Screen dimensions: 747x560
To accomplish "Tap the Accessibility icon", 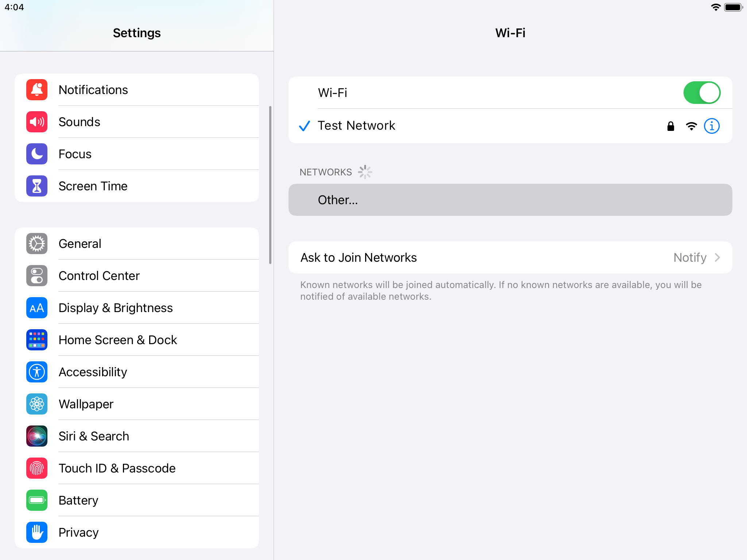I will click(x=37, y=372).
